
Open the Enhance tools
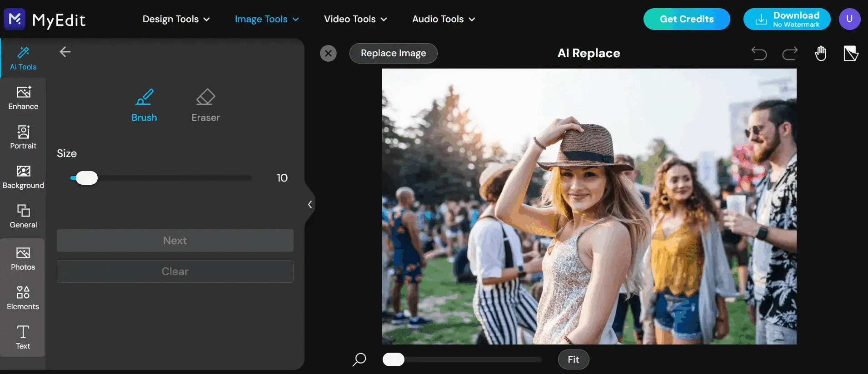tap(23, 98)
